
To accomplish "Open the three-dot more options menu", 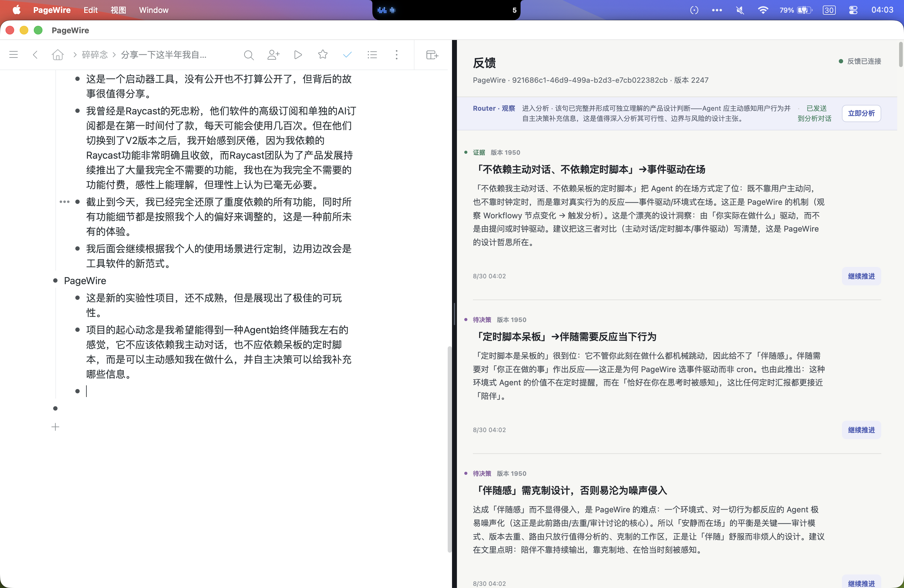I will pyautogui.click(x=397, y=55).
